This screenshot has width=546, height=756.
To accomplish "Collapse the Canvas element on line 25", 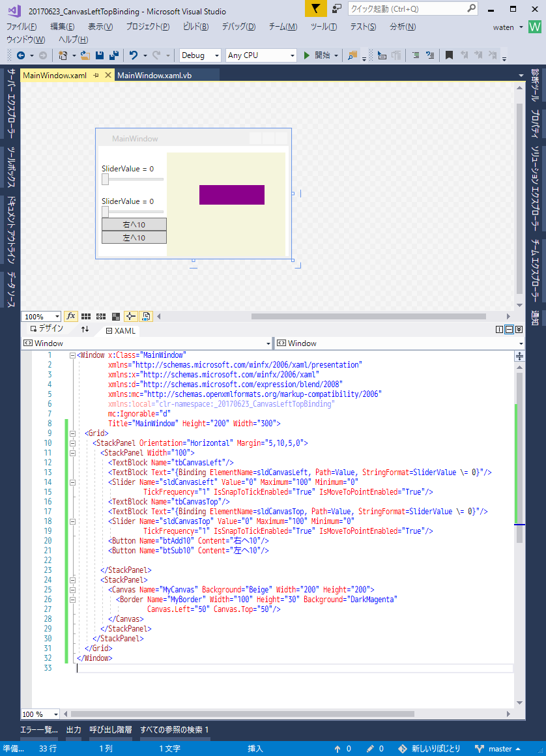I will (72, 590).
